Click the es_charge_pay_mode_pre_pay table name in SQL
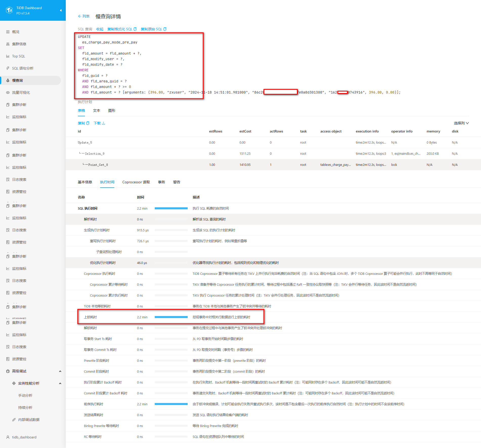This screenshot has width=481, height=448. 110,42
